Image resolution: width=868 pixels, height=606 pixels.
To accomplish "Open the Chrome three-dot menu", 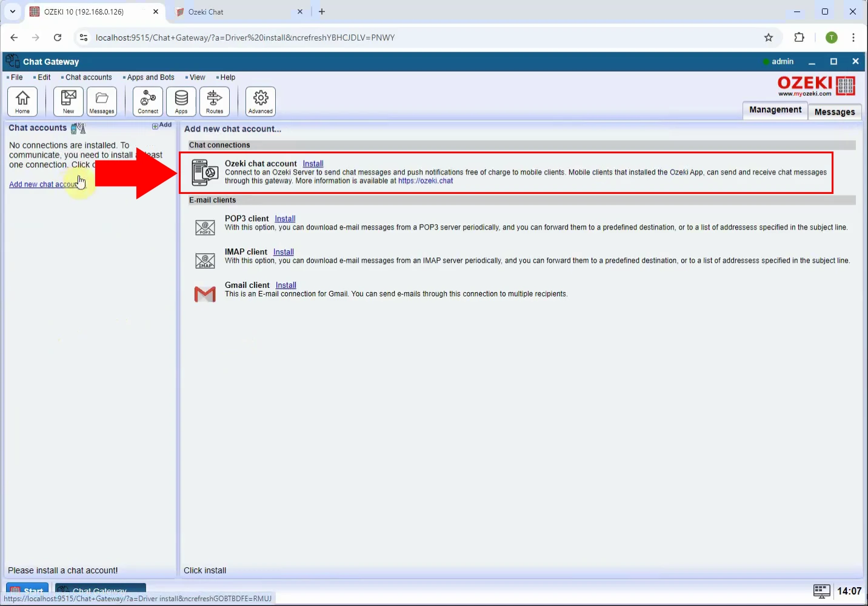I will pyautogui.click(x=853, y=38).
